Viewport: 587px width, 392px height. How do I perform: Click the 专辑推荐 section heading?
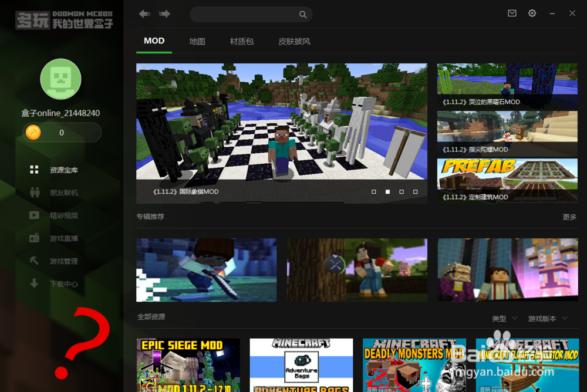150,217
